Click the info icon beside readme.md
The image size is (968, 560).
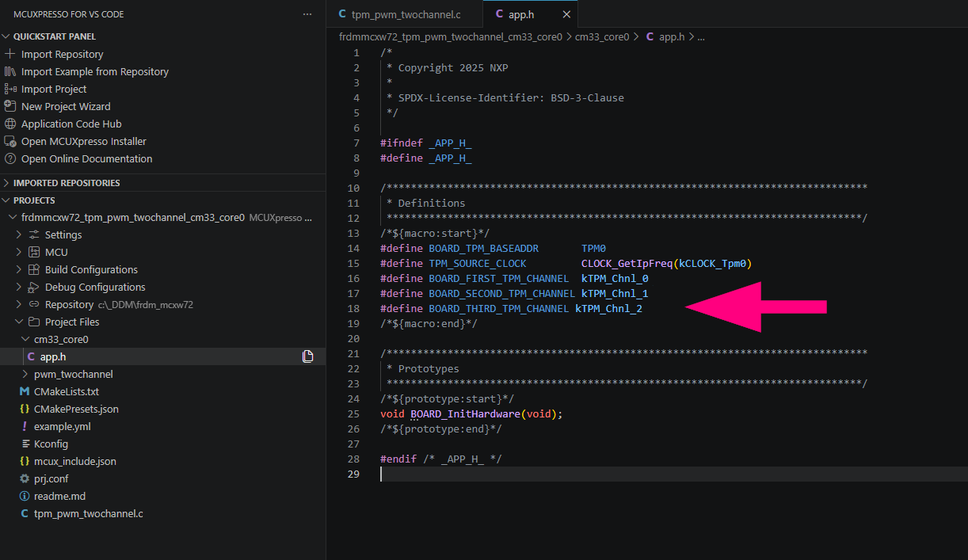pyautogui.click(x=25, y=496)
